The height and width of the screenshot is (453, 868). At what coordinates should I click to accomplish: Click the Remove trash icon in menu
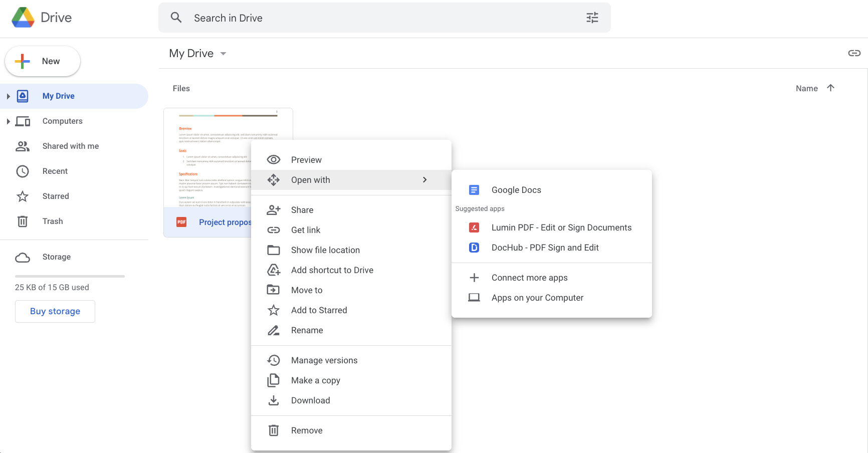(x=274, y=430)
